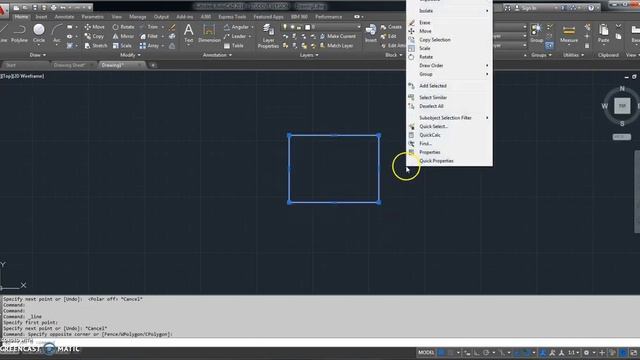Expand the Draw panel
The image size is (640, 360).
(38, 55)
